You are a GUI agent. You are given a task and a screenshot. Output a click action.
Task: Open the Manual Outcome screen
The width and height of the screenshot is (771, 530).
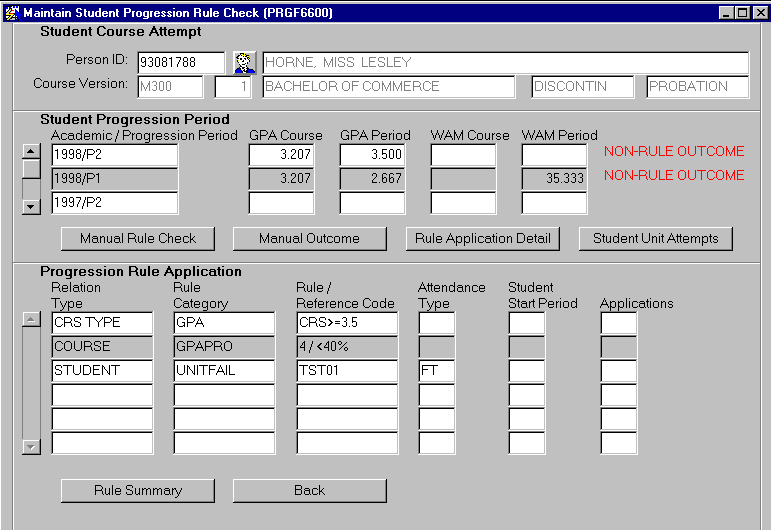point(309,239)
